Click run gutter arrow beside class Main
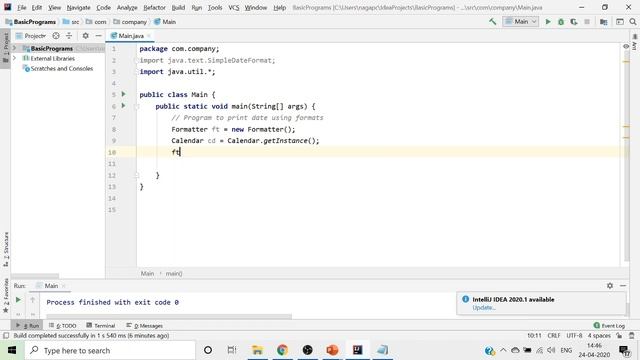The width and height of the screenshot is (640, 360). click(124, 94)
